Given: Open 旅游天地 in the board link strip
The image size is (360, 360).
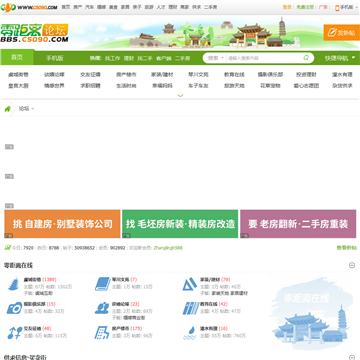Looking at the screenshot, I should (x=234, y=86).
